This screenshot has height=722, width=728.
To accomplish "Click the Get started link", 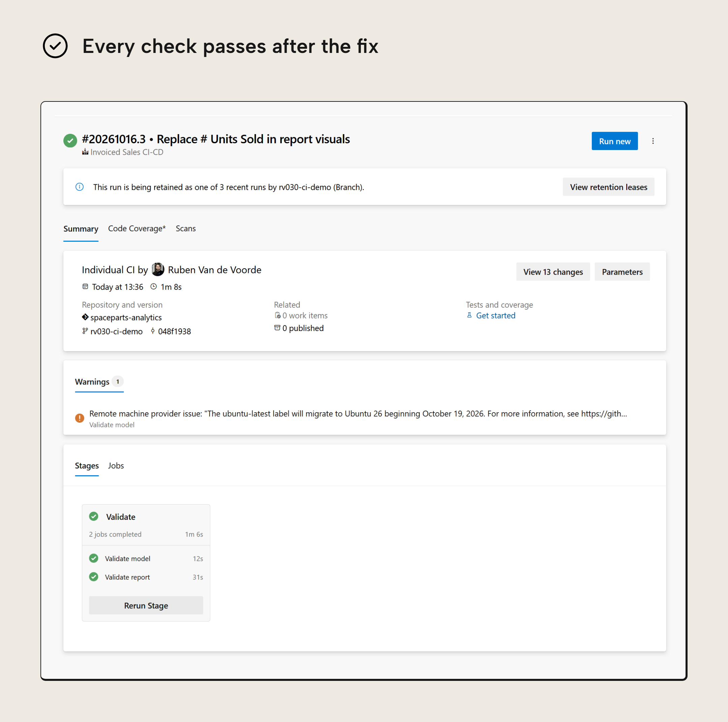I will pyautogui.click(x=495, y=315).
